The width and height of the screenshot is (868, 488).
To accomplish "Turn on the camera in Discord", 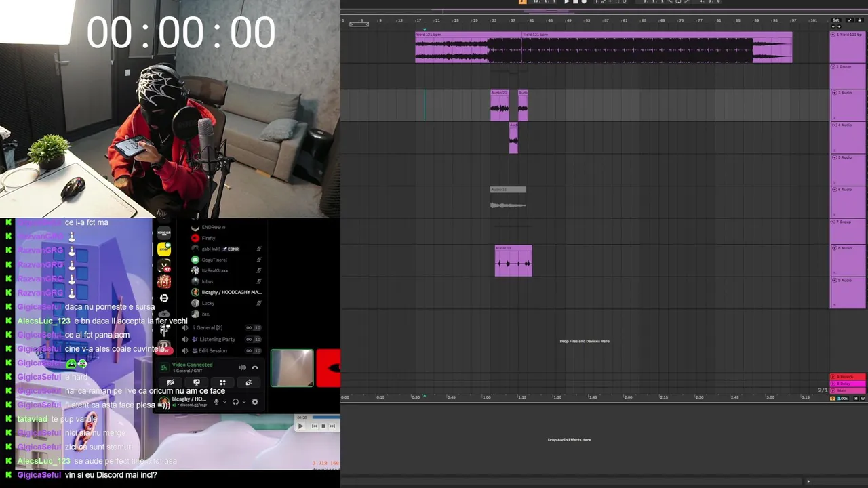I will click(x=170, y=382).
